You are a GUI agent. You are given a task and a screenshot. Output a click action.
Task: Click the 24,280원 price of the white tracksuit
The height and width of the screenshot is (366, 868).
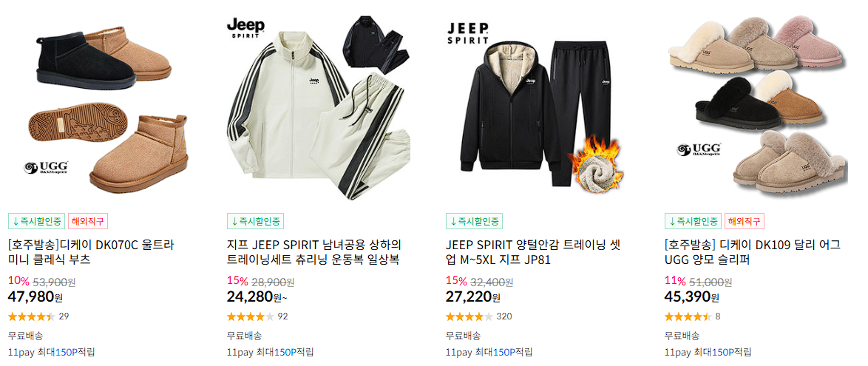257,296
